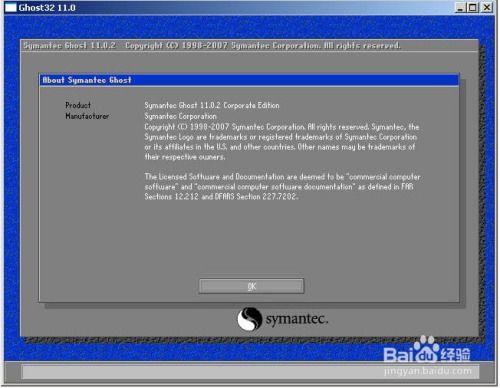Screen dimensions: 500x388
Task: Select the Product label
Action: coord(78,105)
